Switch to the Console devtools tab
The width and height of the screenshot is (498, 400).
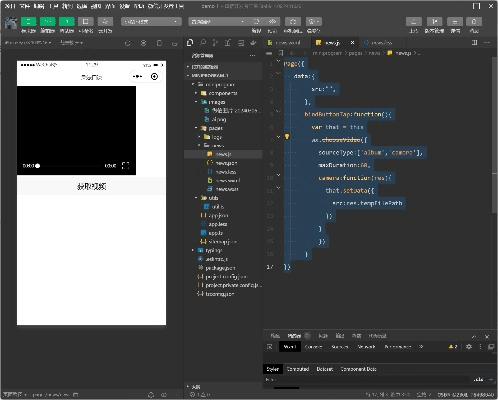pos(313,347)
